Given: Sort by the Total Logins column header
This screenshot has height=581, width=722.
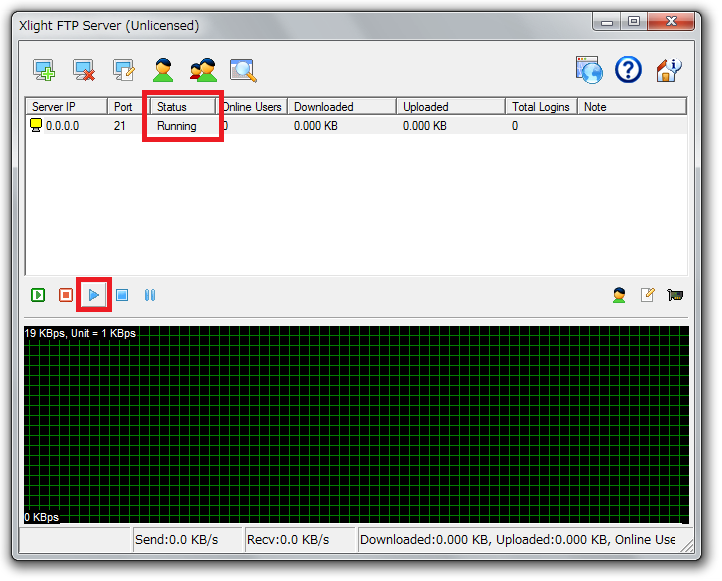Looking at the screenshot, I should [542, 106].
